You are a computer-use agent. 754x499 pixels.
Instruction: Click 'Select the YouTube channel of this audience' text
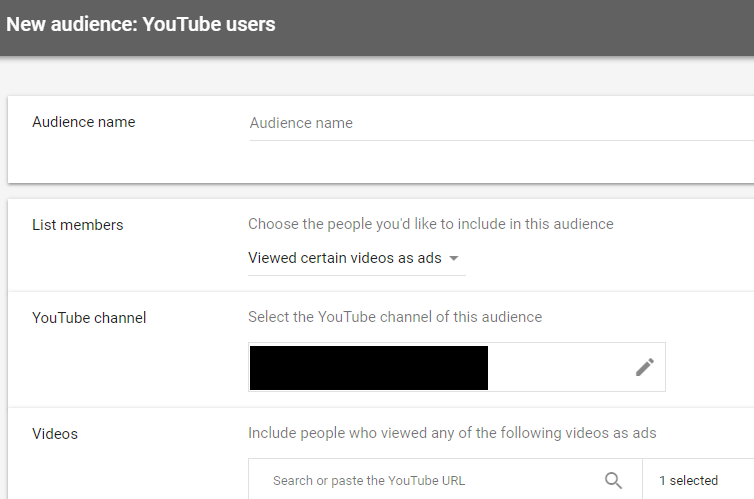click(x=395, y=317)
